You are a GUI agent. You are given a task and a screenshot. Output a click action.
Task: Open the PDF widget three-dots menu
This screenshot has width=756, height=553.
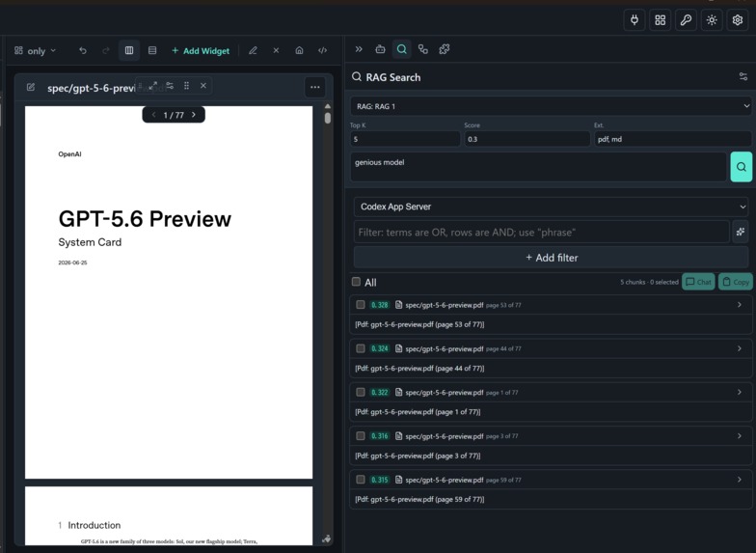click(x=314, y=87)
